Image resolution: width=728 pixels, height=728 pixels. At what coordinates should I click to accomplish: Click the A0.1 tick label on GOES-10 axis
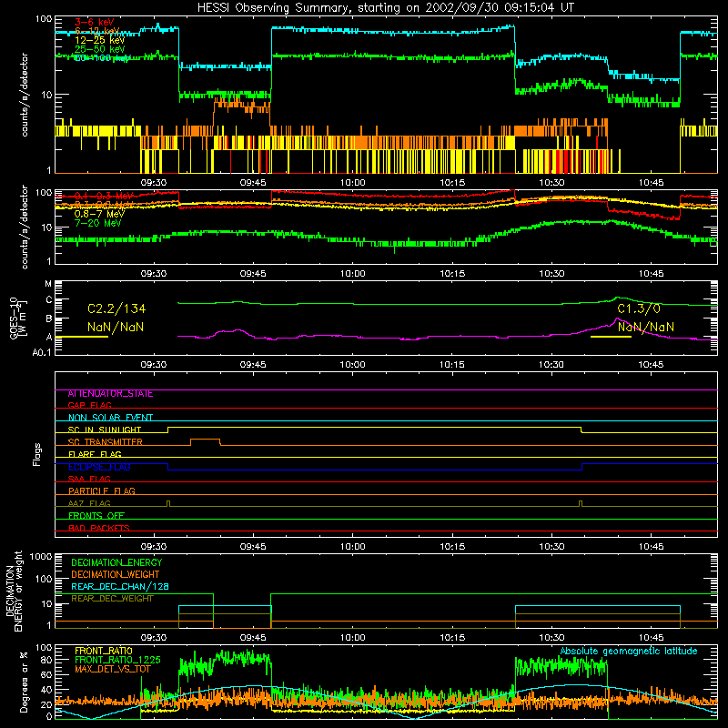(x=42, y=353)
